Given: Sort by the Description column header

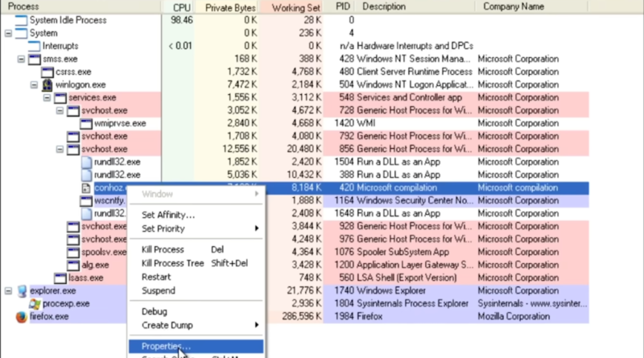Looking at the screenshot, I should point(416,6).
